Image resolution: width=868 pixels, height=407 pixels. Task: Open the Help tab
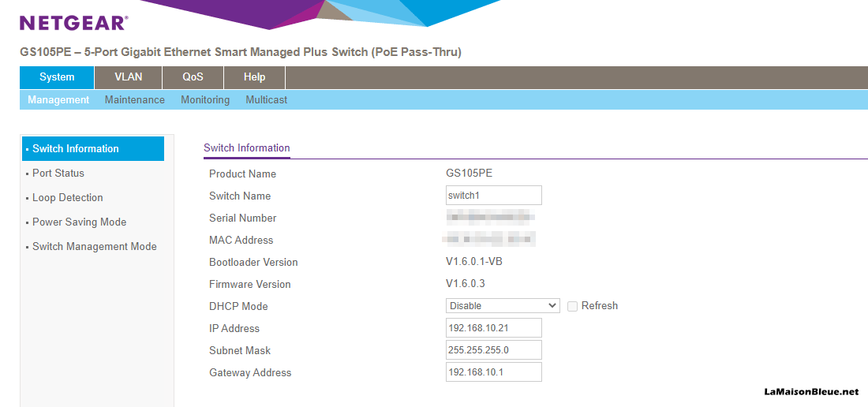(x=255, y=77)
